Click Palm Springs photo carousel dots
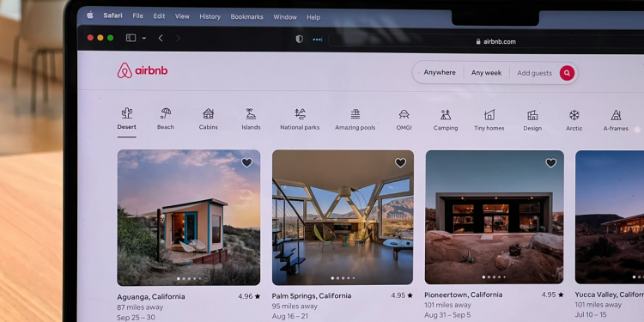 343,278
